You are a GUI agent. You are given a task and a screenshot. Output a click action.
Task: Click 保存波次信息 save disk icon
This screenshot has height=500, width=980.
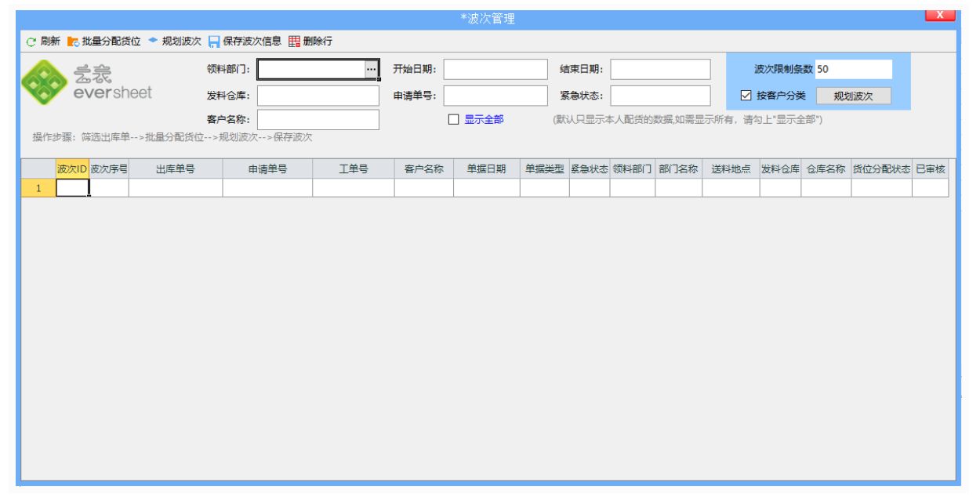(x=214, y=42)
